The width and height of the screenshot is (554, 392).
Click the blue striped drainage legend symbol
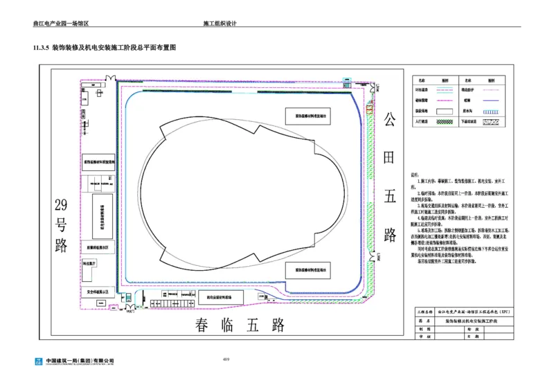[x=490, y=112]
